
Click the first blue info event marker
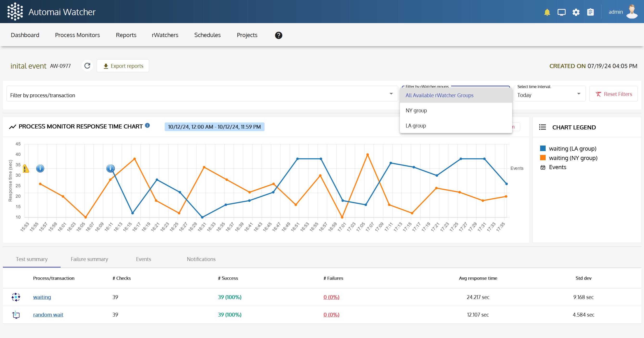point(40,168)
